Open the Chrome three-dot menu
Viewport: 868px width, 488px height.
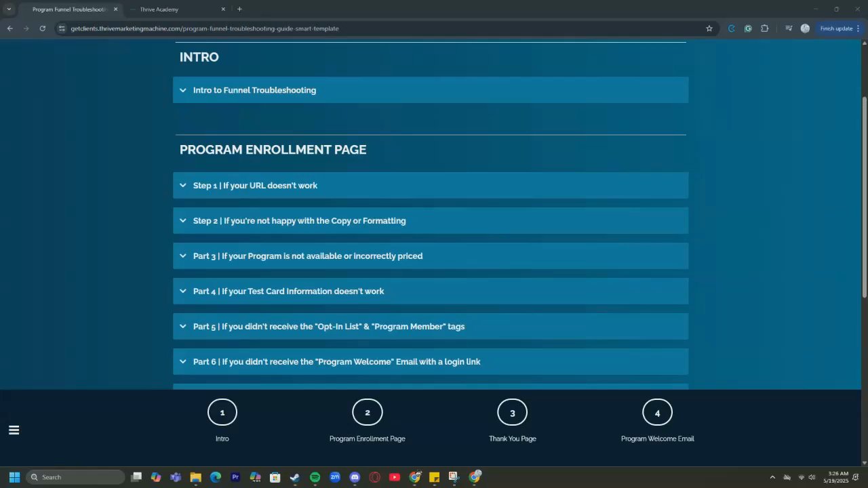click(x=859, y=28)
